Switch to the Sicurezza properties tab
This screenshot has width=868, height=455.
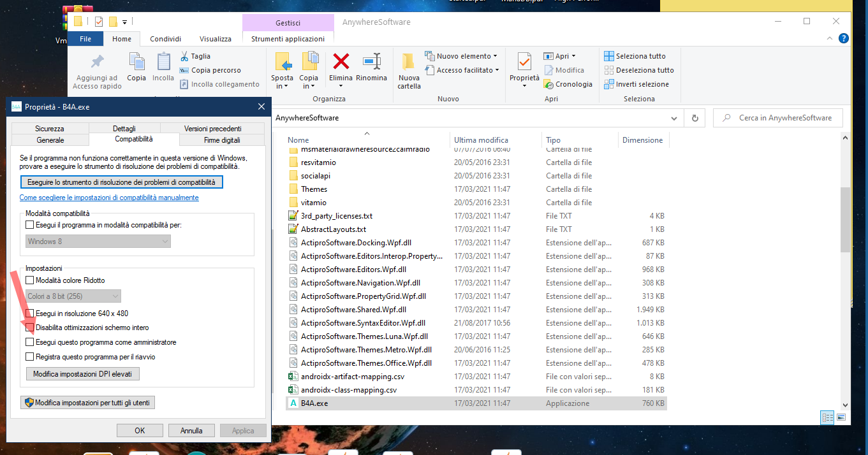pos(50,129)
